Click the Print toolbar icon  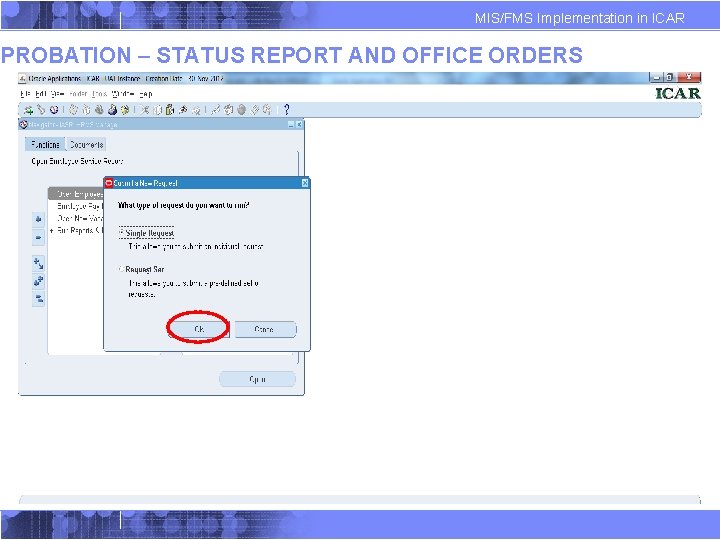click(112, 110)
